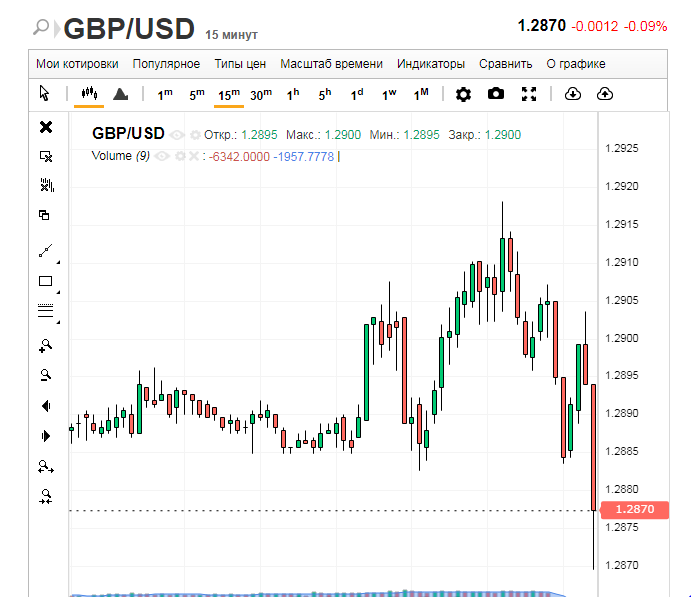Click the 1.2925 price axis label
This screenshot has height=597, width=691.
click(x=621, y=148)
